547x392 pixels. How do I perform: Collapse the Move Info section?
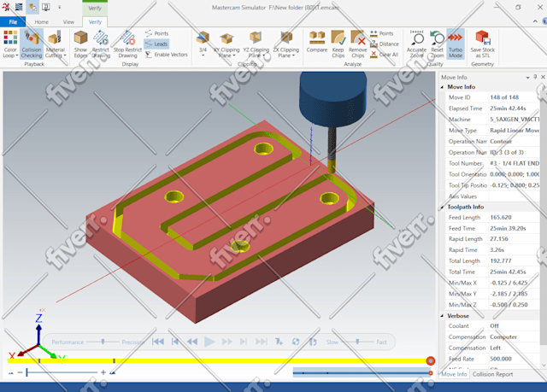click(x=442, y=87)
